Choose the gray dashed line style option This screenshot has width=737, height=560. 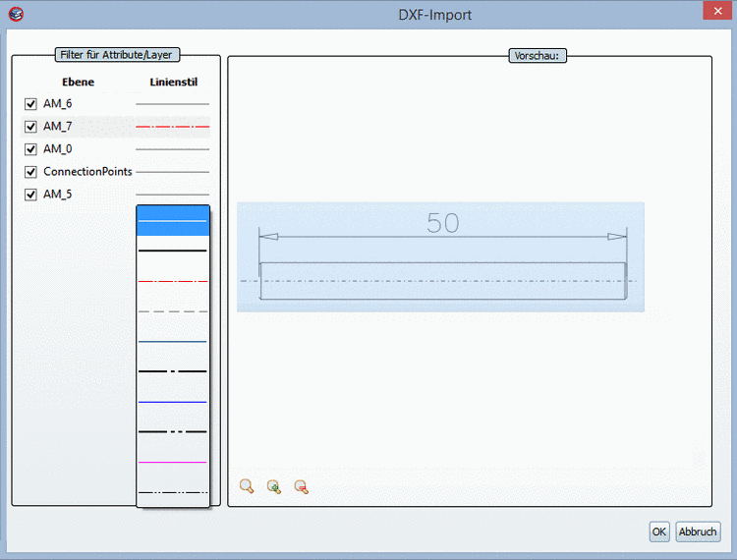tap(173, 311)
